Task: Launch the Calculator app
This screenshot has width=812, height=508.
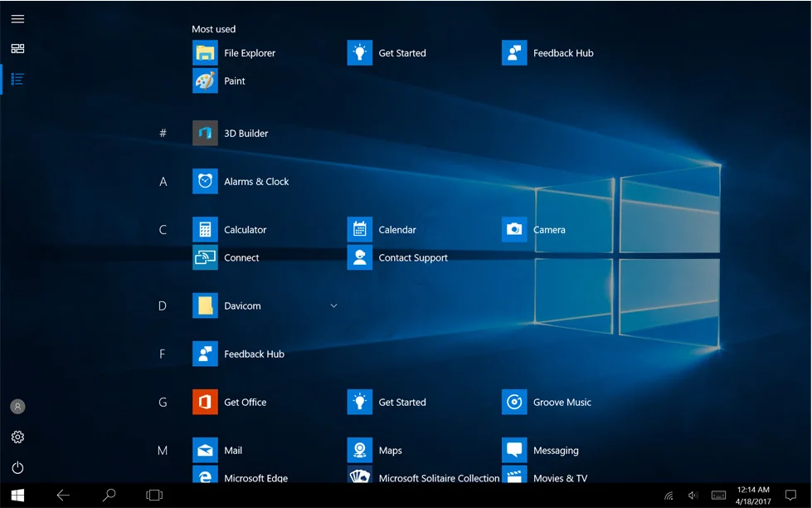Action: pyautogui.click(x=230, y=230)
